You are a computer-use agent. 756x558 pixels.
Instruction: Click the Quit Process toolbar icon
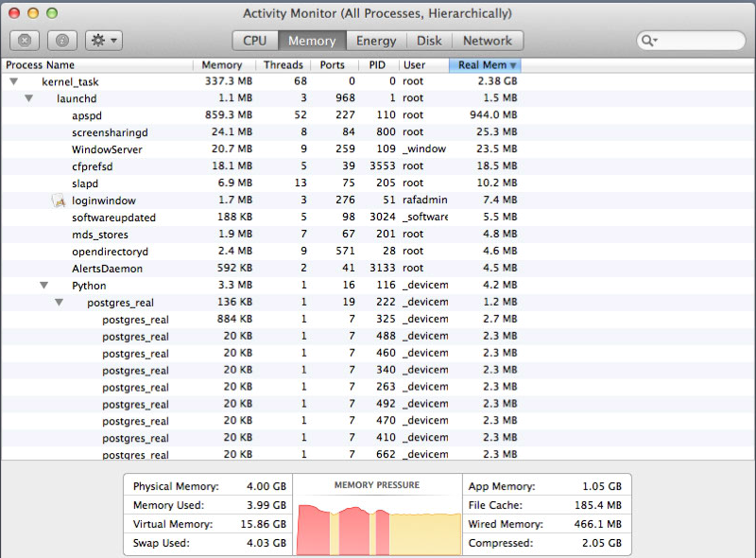point(25,41)
